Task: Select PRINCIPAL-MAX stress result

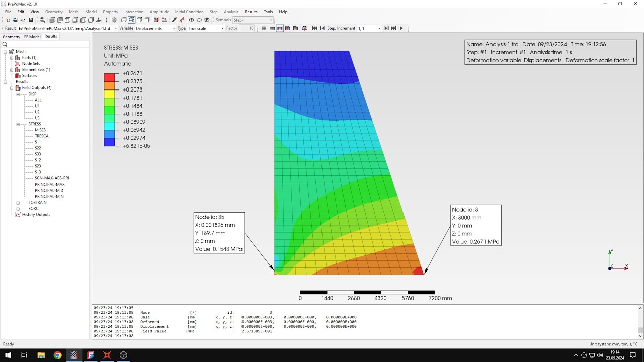Action: pyautogui.click(x=50, y=184)
